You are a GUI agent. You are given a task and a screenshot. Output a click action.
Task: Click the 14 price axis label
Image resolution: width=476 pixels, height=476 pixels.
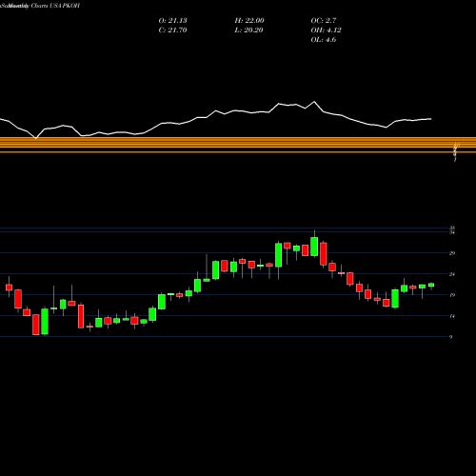[452, 316]
